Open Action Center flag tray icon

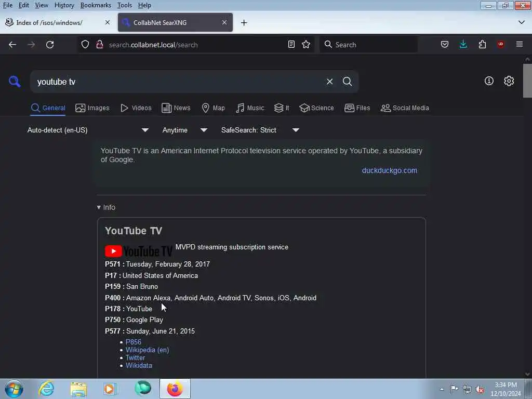(454, 389)
